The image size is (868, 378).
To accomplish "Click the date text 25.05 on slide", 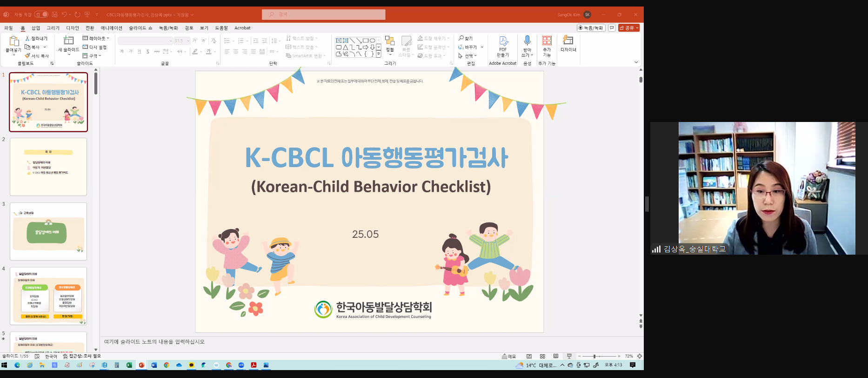I will [365, 234].
